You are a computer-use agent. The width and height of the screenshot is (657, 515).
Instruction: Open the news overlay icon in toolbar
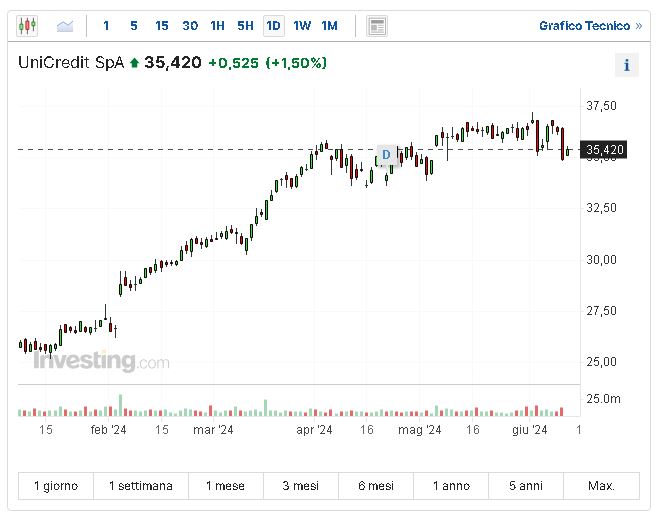(377, 26)
